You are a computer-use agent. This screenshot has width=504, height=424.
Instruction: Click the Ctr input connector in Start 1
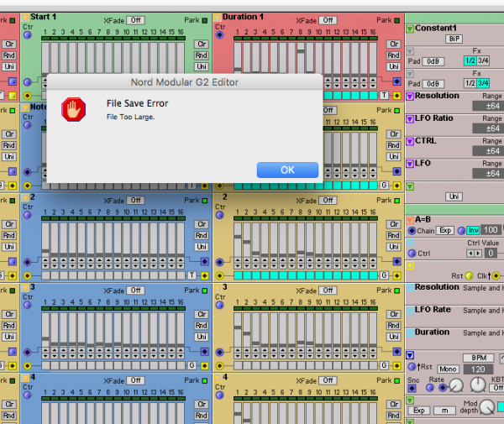pos(28,34)
